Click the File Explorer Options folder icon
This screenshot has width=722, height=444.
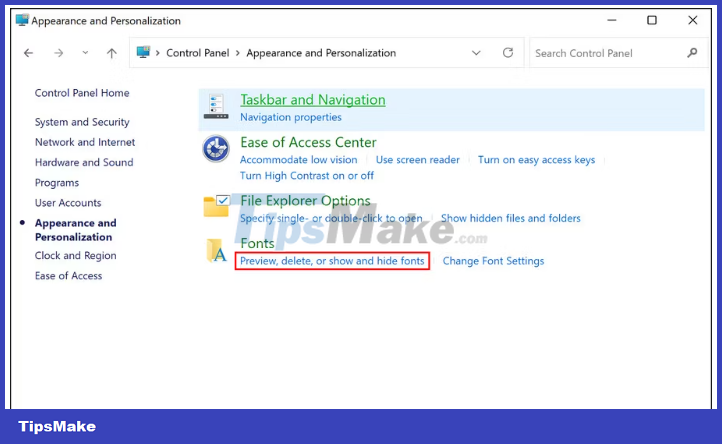(216, 206)
